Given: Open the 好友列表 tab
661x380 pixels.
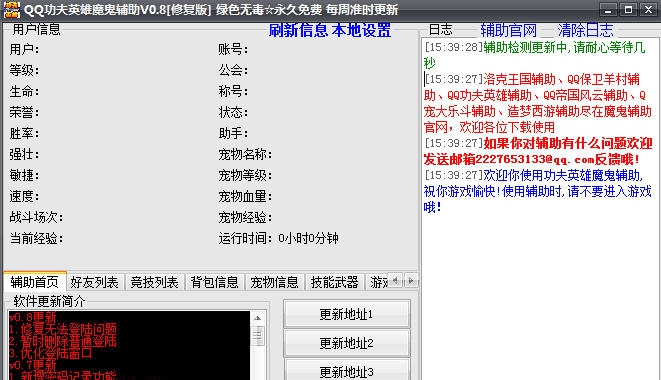Looking at the screenshot, I should point(94,282).
